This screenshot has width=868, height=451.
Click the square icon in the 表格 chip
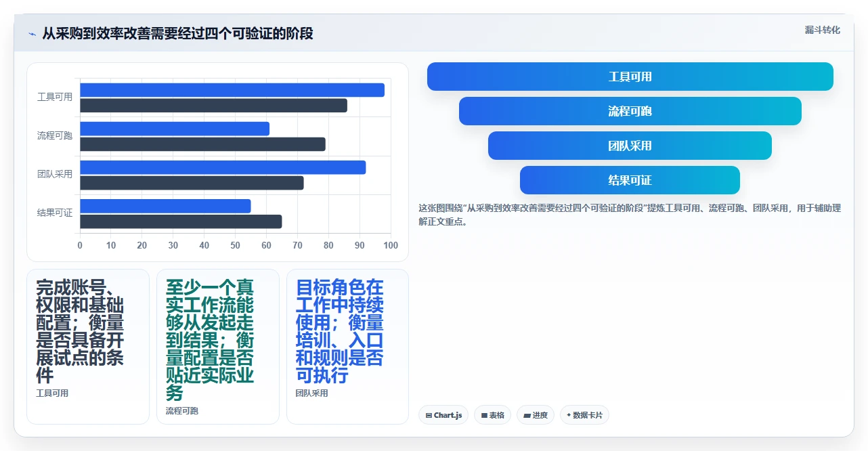(484, 415)
